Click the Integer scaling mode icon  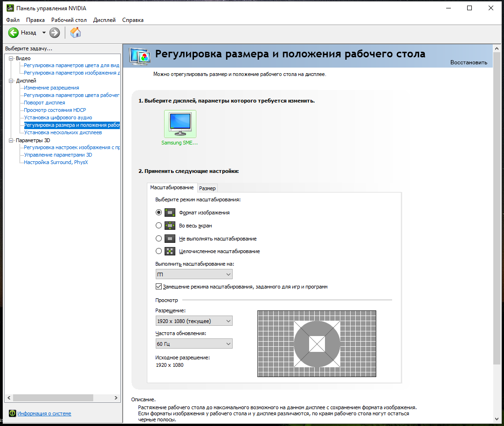point(170,251)
